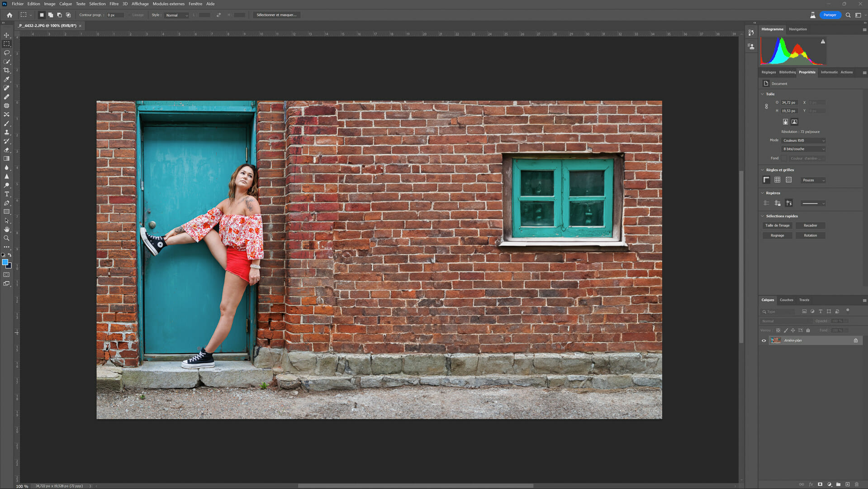The height and width of the screenshot is (489, 868).
Task: Select the Zoom tool
Action: 7,238
